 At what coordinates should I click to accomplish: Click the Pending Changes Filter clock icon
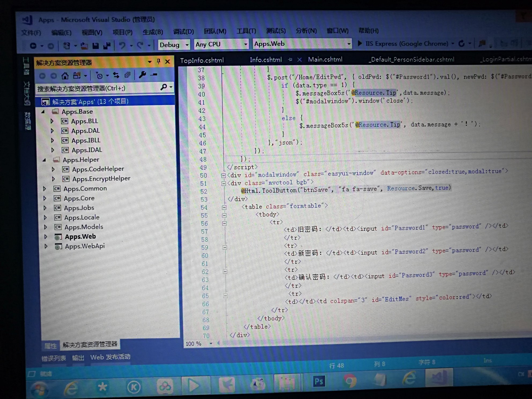tap(99, 76)
